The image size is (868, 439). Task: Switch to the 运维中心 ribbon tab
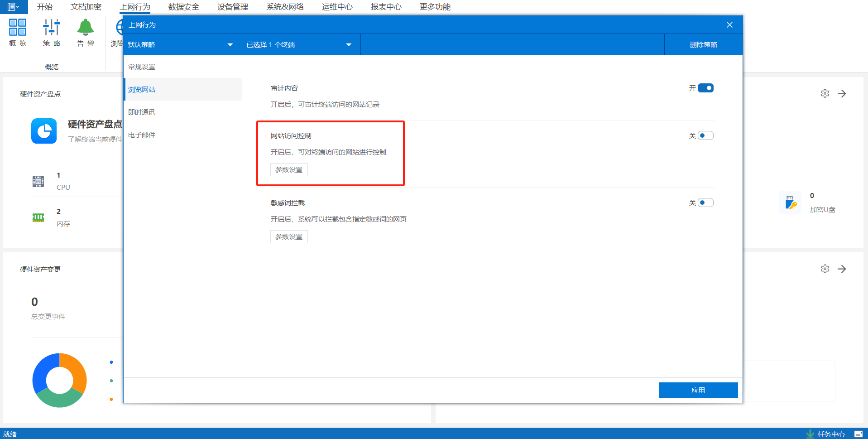point(337,7)
